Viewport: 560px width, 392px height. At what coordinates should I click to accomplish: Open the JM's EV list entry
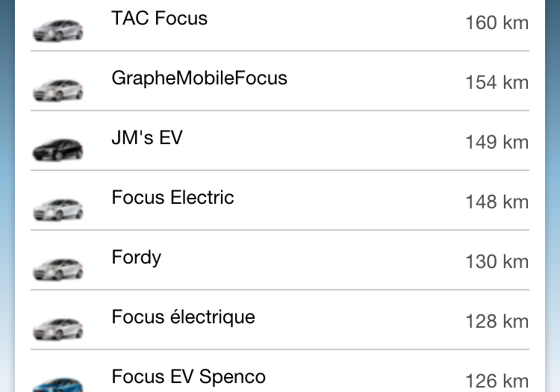(147, 138)
